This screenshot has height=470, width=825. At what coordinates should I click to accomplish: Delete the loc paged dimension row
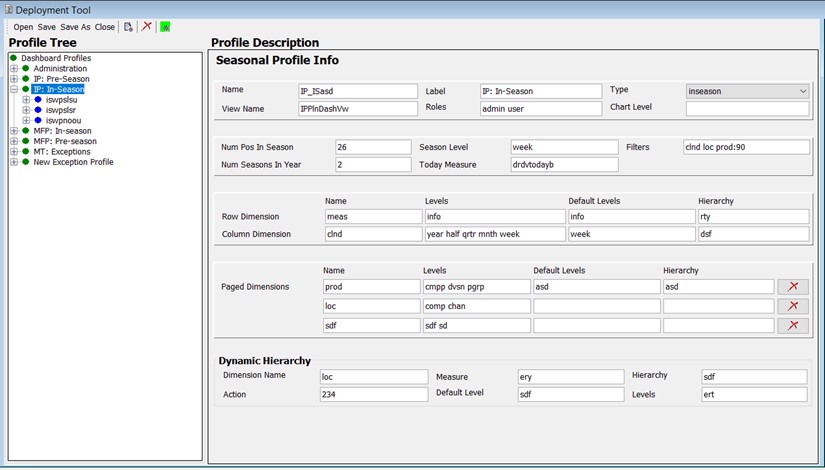pyautogui.click(x=793, y=306)
